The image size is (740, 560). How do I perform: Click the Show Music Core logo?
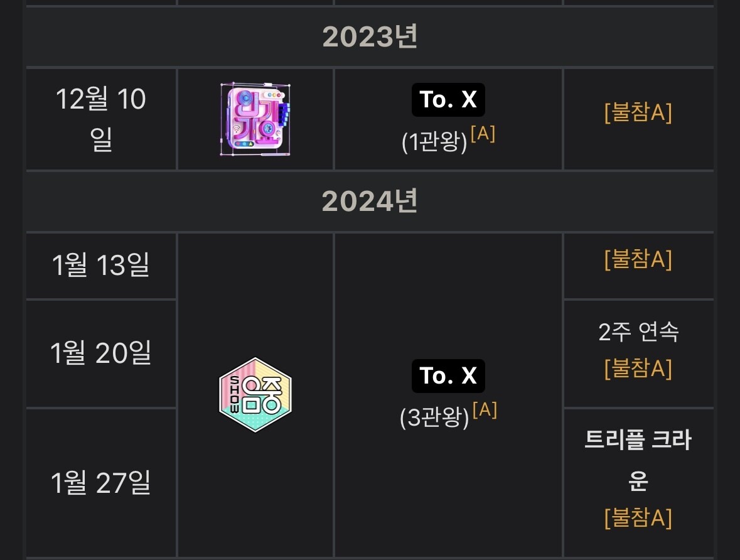pos(255,395)
